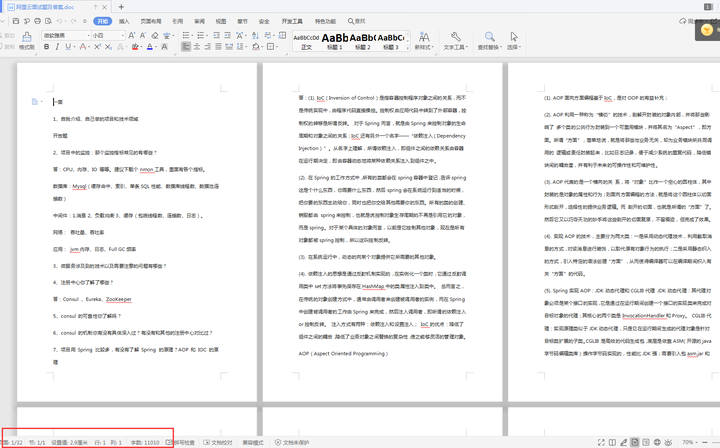Open the font name dropdown
This screenshot has width=720, height=448.
[89, 35]
